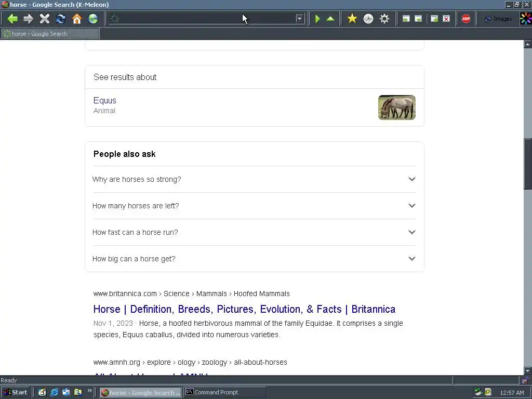Launch Internet Explorer from quick launch
The height and width of the screenshot is (399, 532).
(x=54, y=392)
